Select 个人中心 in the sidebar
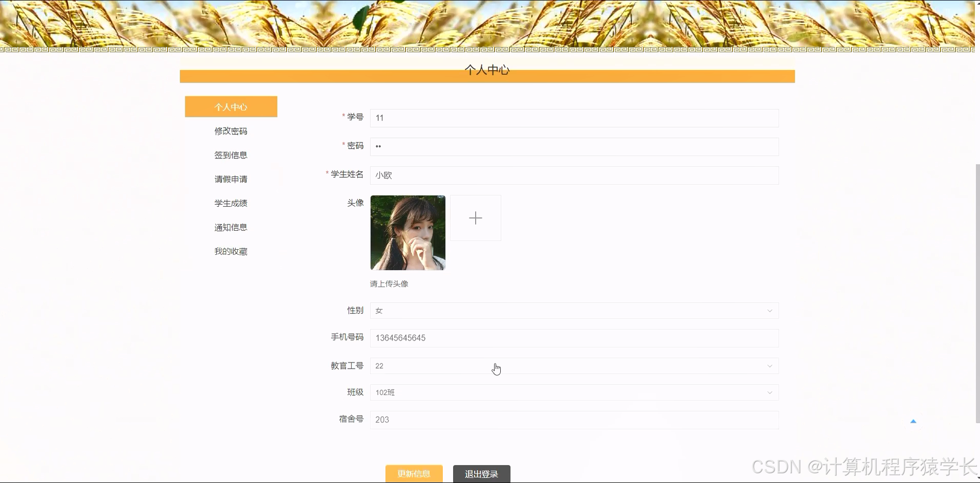 coord(231,107)
